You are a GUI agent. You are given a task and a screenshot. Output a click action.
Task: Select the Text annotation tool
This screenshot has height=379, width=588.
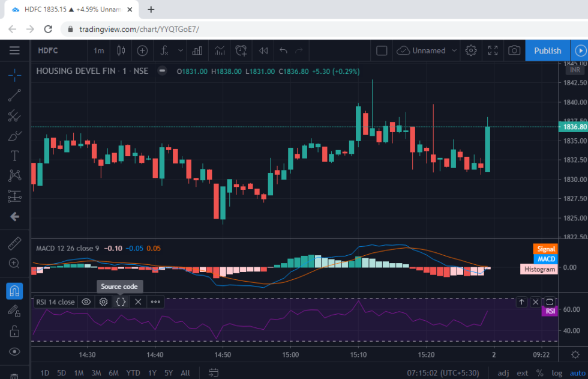pyautogui.click(x=15, y=156)
